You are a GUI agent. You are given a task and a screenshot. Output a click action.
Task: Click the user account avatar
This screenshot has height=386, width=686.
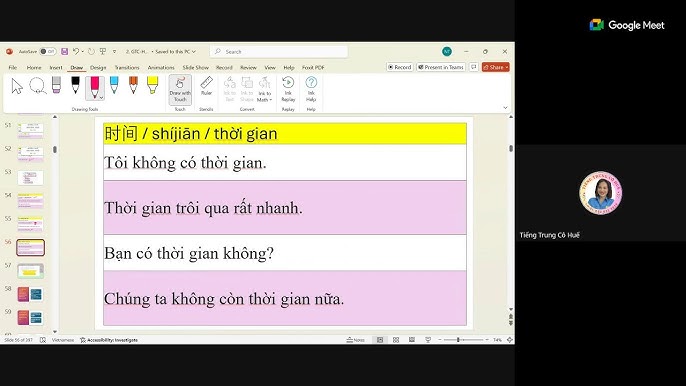447,52
